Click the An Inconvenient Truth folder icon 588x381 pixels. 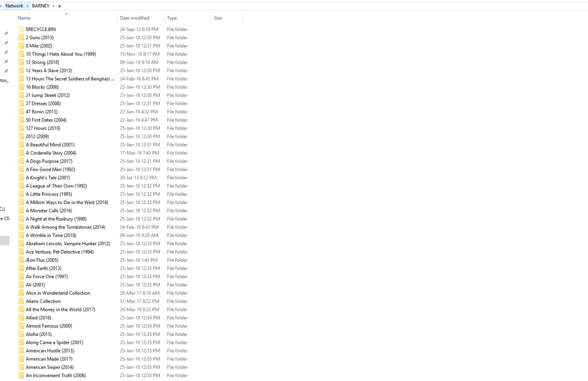pos(21,376)
